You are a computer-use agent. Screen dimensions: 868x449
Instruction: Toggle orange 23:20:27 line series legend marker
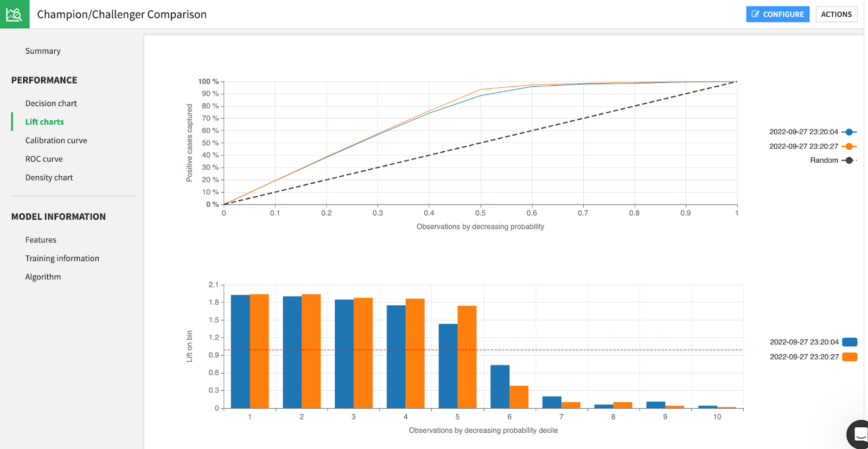click(850, 146)
